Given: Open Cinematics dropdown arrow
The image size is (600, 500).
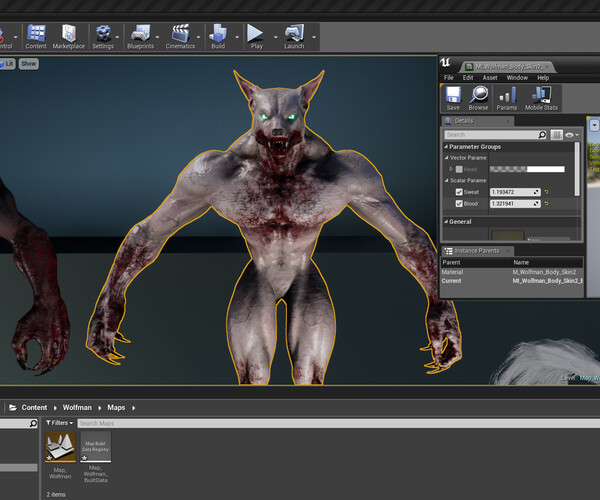Looking at the screenshot, I should [198, 37].
